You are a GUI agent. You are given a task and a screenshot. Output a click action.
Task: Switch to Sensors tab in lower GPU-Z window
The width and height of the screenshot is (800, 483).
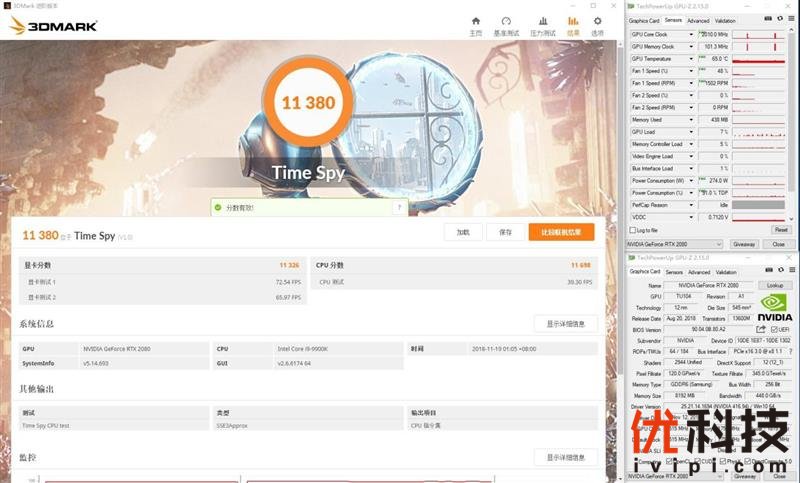click(673, 272)
